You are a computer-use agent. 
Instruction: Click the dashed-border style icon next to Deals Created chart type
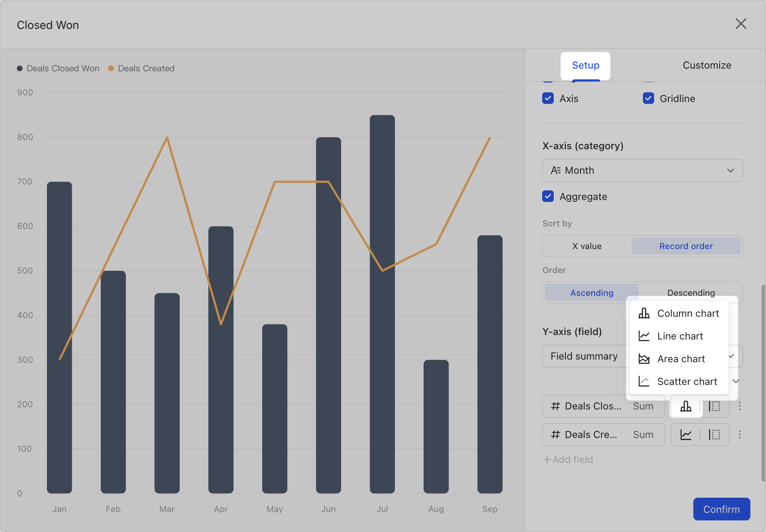click(x=714, y=434)
